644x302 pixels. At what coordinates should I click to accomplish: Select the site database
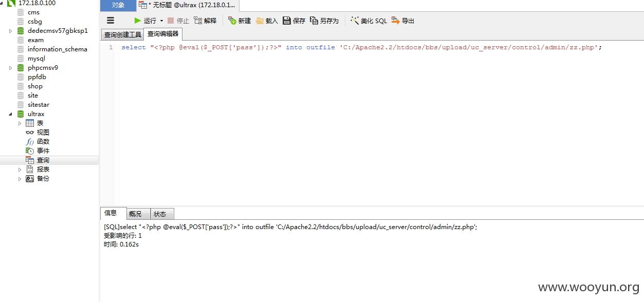tap(33, 96)
